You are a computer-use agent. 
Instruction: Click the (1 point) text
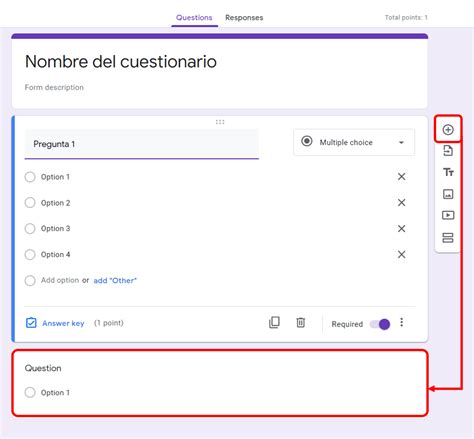point(109,323)
